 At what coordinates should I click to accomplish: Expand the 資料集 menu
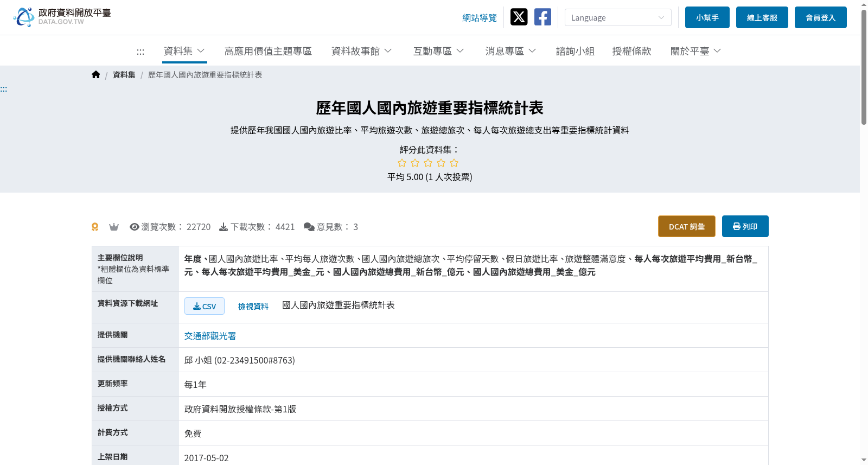tap(184, 51)
